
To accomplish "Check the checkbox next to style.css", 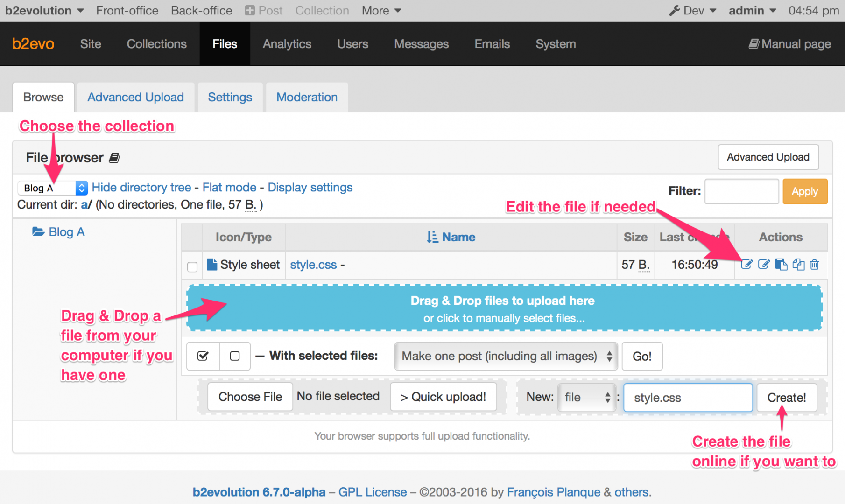I will (x=192, y=267).
